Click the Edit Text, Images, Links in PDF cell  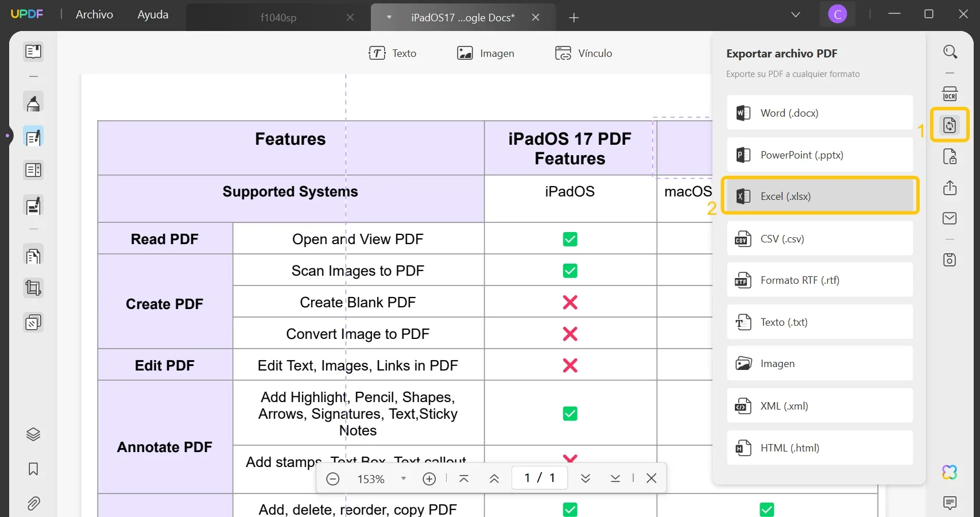pyautogui.click(x=358, y=365)
